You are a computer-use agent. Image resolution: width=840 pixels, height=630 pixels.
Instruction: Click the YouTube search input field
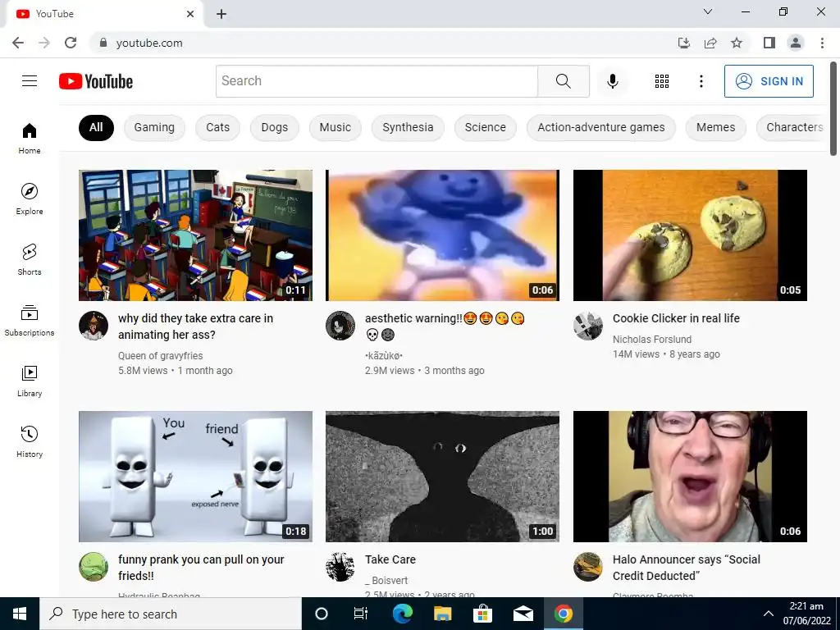point(377,81)
